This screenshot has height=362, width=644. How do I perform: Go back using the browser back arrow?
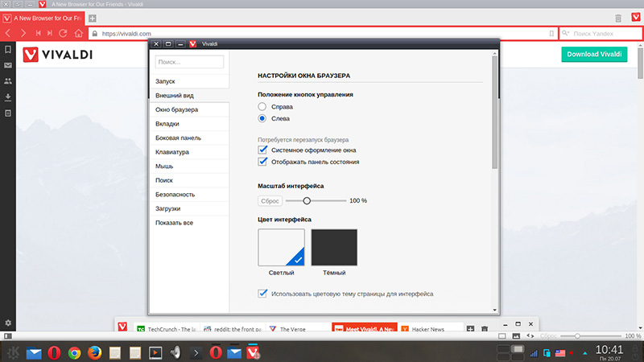8,33
